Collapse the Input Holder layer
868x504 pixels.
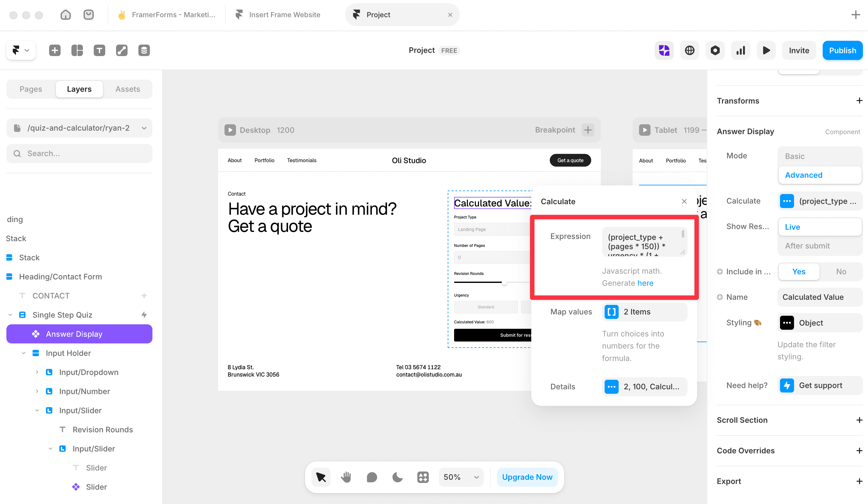(x=24, y=353)
